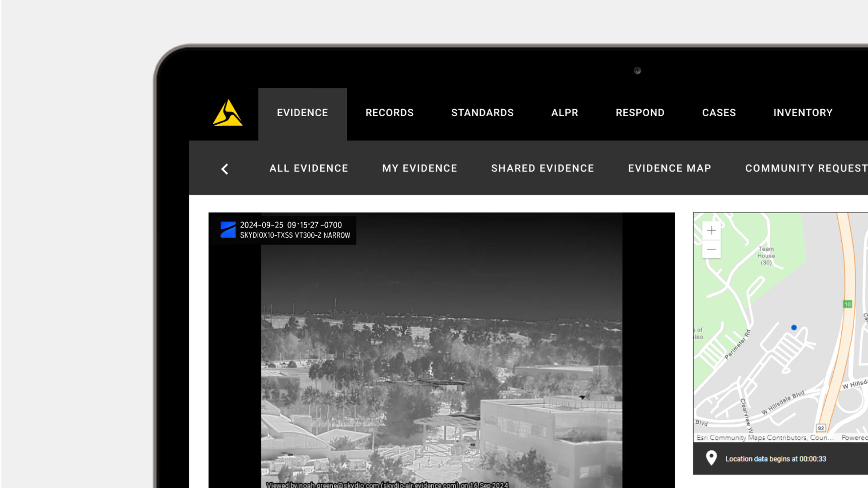Select My Evidence submenu
The image size is (868, 488).
click(x=420, y=168)
